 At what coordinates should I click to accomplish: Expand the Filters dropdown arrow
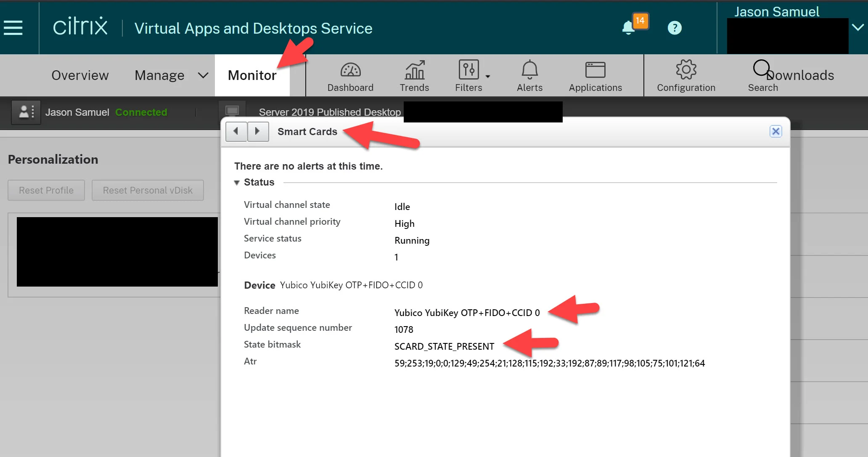coord(488,76)
